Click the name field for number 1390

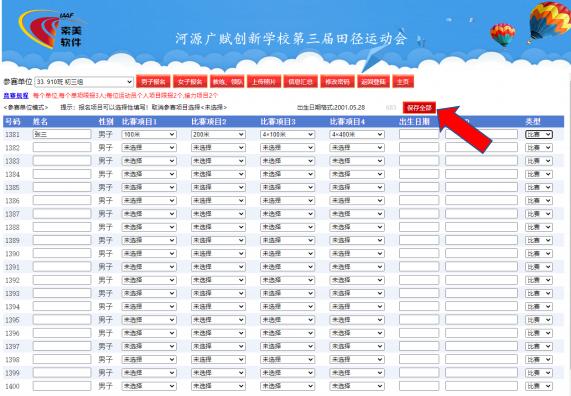click(62, 254)
